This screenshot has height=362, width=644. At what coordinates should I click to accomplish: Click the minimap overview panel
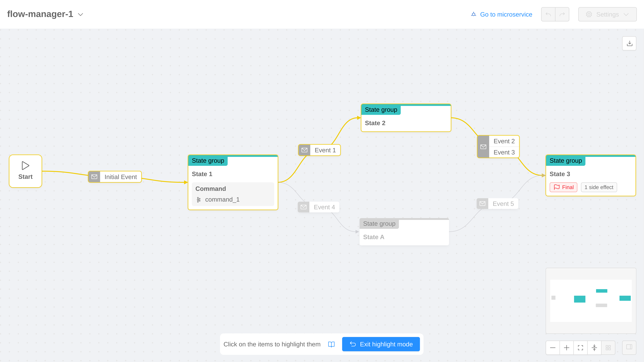point(591,301)
